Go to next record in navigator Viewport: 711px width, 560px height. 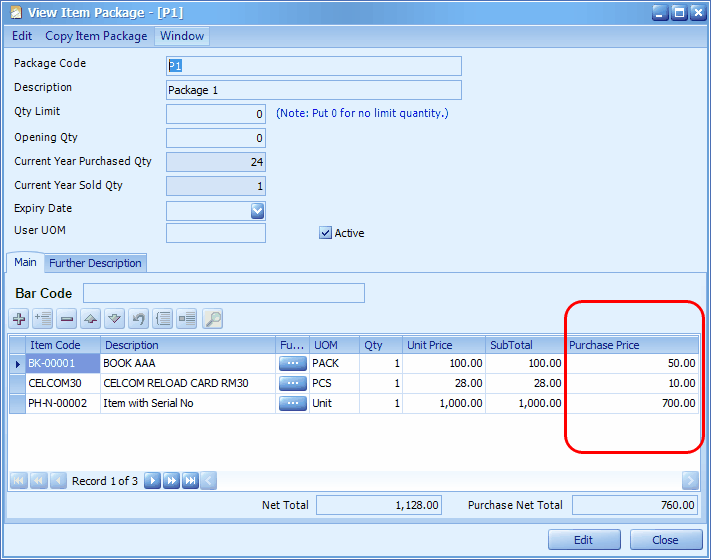152,481
